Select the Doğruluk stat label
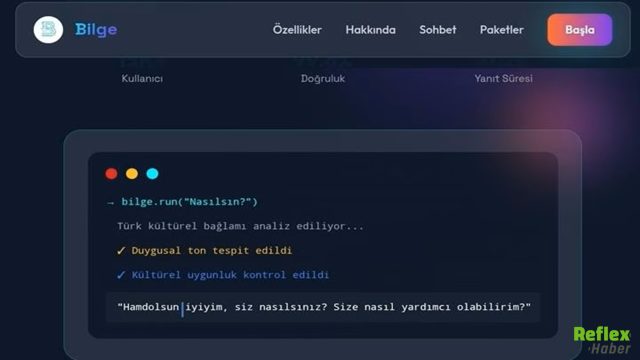Screen dimensions: 640x360 (323, 78)
